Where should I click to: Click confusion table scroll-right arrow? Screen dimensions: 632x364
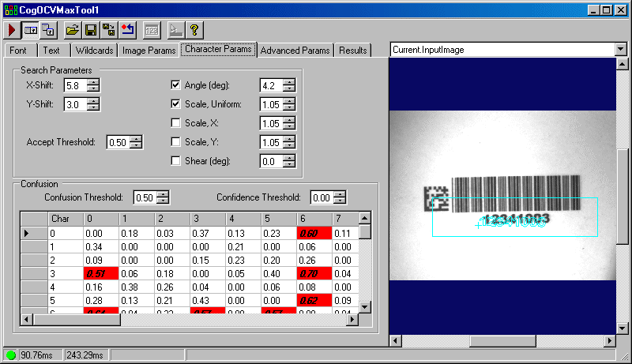(352, 319)
